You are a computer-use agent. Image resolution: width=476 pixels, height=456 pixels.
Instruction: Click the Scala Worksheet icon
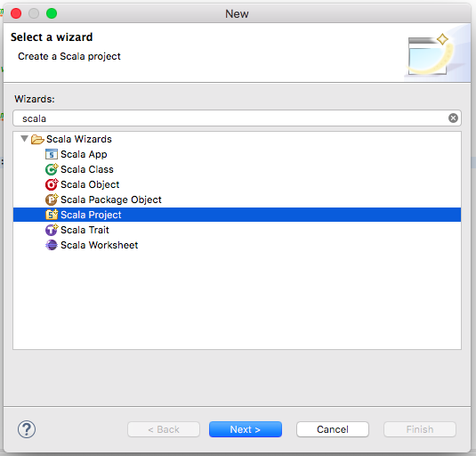(x=52, y=245)
